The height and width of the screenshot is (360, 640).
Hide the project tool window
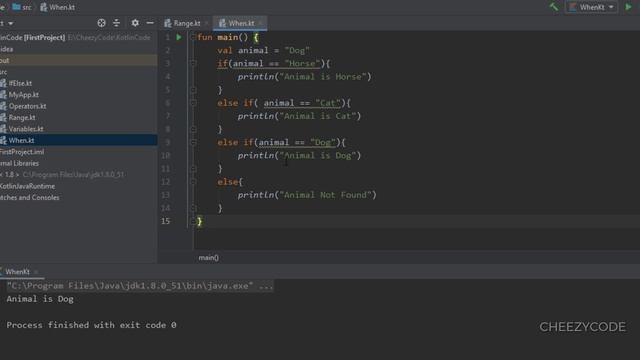[x=150, y=23]
